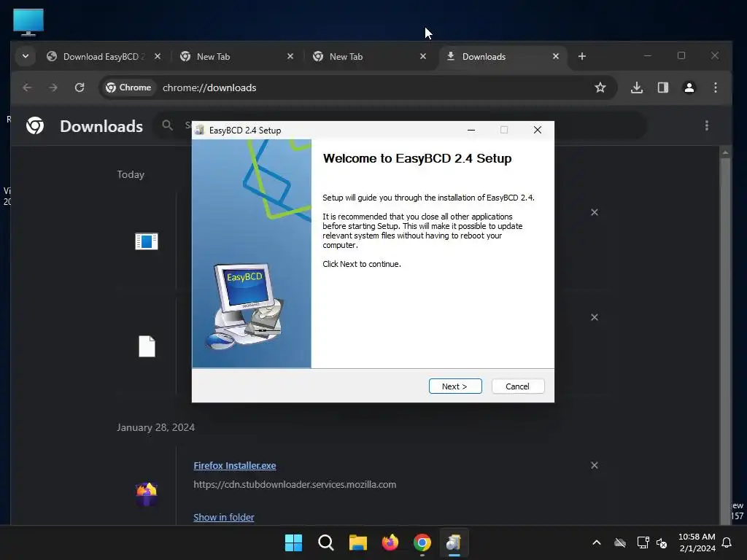Click the network status tray icon
747x560 pixels.
tap(643, 542)
